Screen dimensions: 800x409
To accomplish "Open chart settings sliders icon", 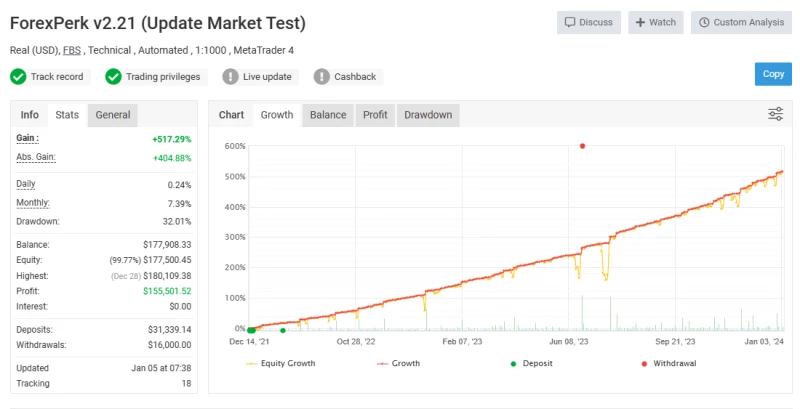I will (775, 114).
